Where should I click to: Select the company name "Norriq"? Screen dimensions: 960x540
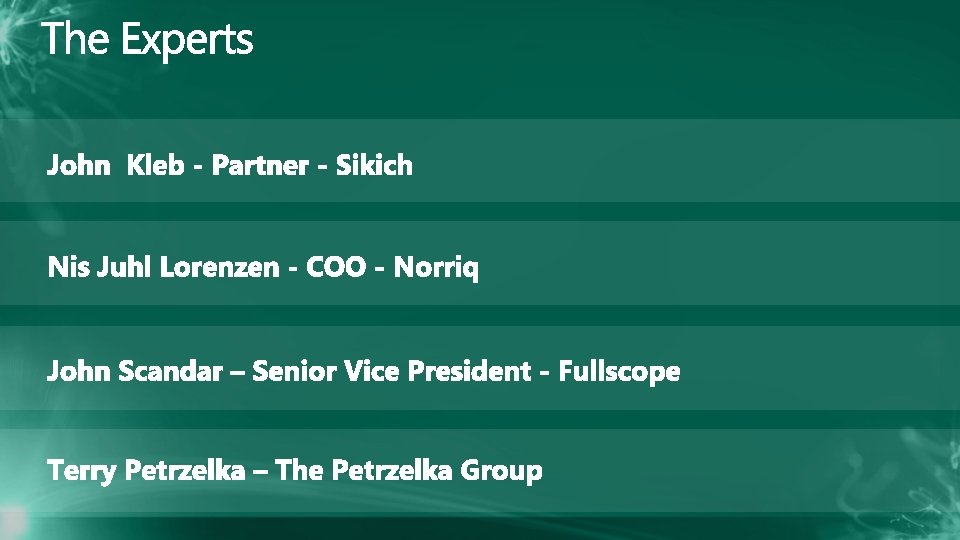[436, 269]
